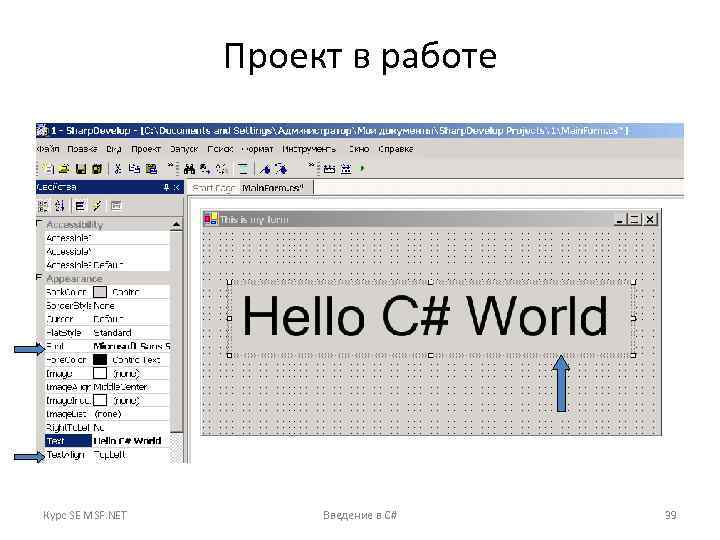The width and height of the screenshot is (720, 540).
Task: Open the Поиск menu
Action: click(x=220, y=149)
